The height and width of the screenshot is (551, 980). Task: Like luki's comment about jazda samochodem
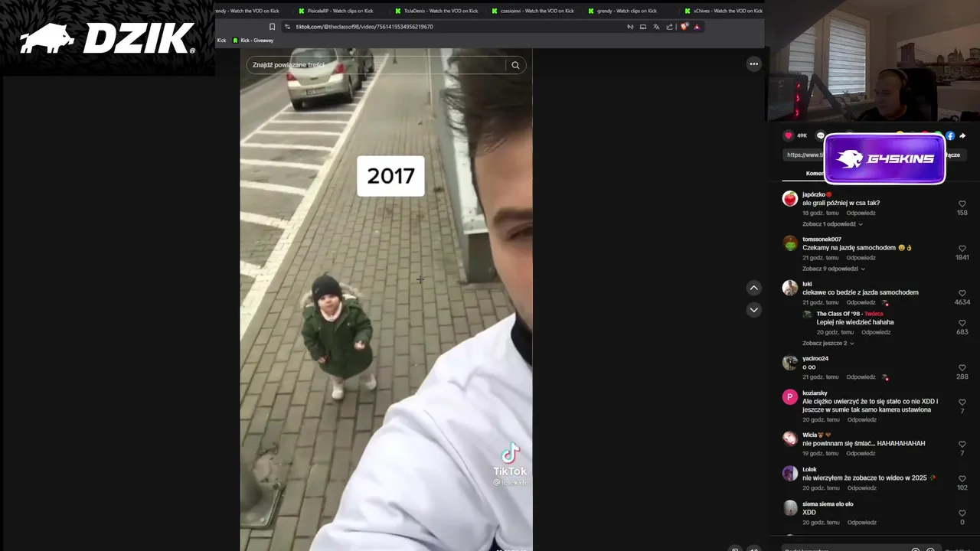[962, 293]
